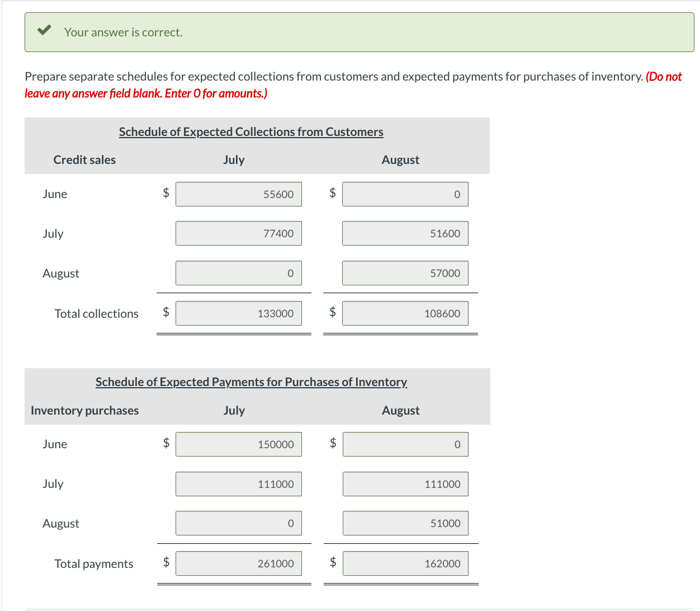The height and width of the screenshot is (611, 700).
Task: Click the August Total payments field showing 162000
Action: coord(405,563)
